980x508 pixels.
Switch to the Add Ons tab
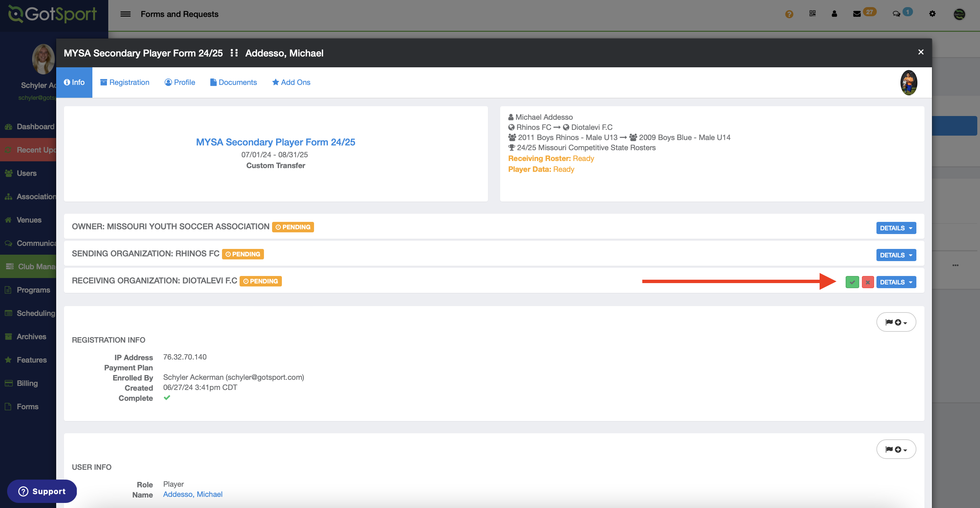pos(291,83)
